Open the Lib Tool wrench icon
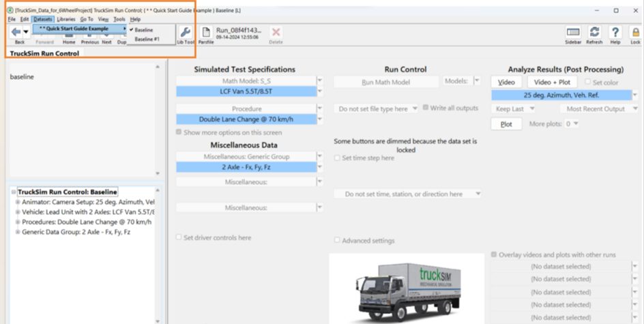 coord(186,33)
